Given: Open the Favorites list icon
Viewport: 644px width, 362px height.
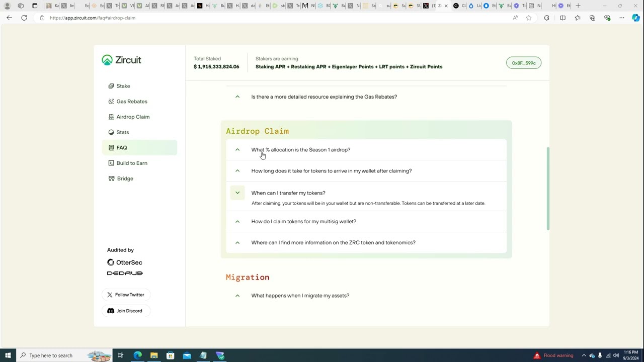Looking at the screenshot, I should click(578, 18).
